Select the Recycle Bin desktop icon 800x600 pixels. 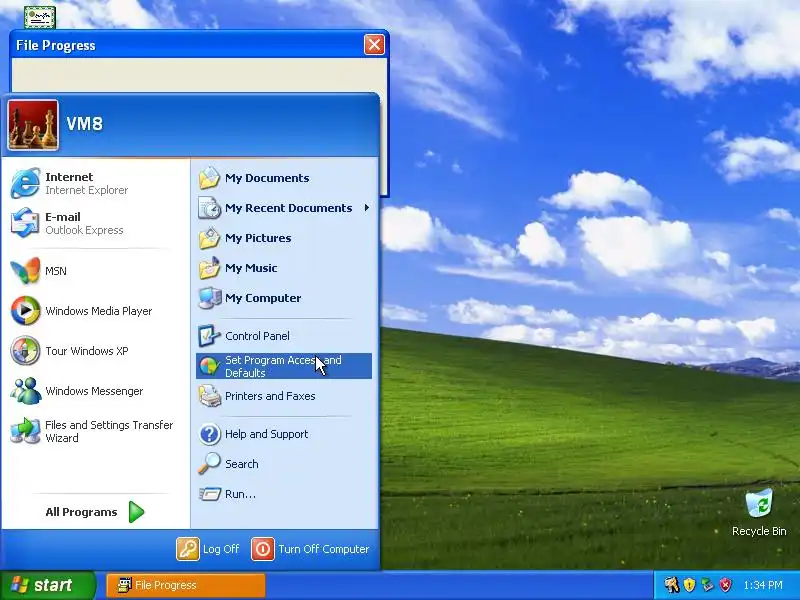pyautogui.click(x=759, y=503)
